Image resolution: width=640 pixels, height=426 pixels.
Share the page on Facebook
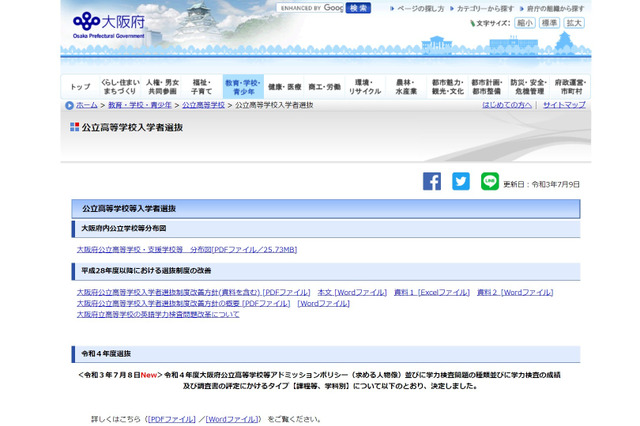(432, 181)
